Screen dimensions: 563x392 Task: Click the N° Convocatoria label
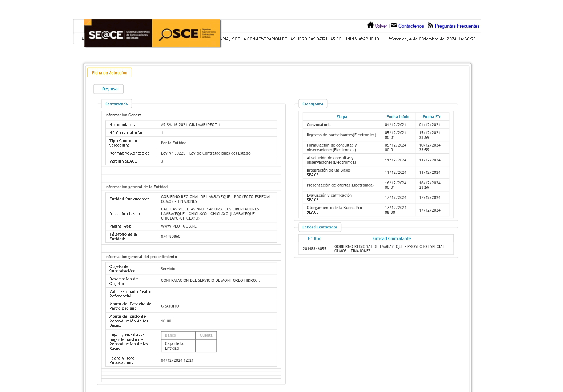[126, 133]
